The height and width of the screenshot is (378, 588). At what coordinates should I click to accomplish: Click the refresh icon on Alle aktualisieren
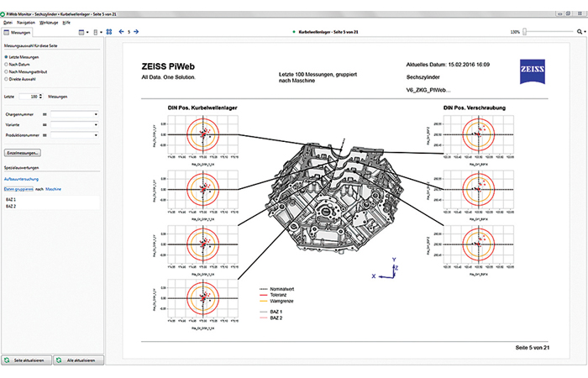[59, 360]
